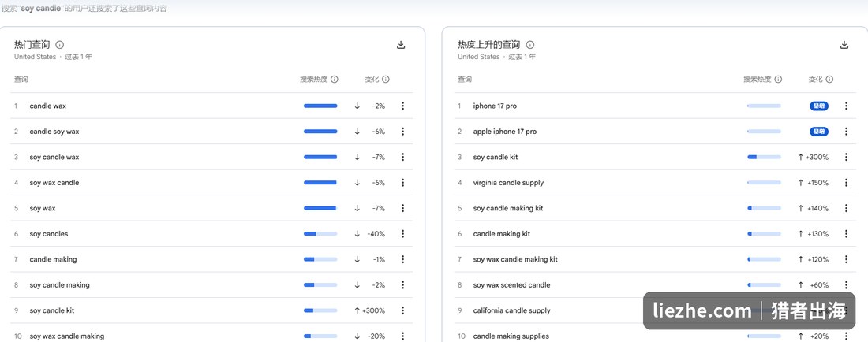
Task: Show 变化 info tooltip in rising queries panel
Action: point(830,80)
